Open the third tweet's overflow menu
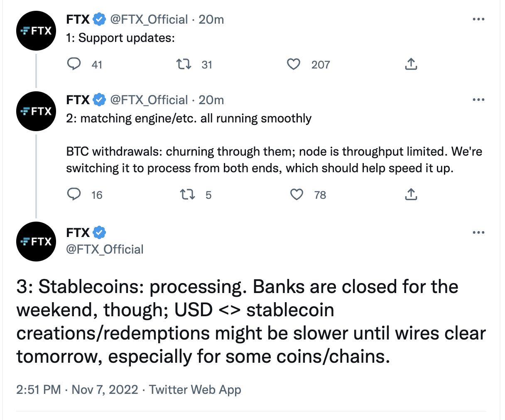Screen dimensions: 505x420 [478, 233]
